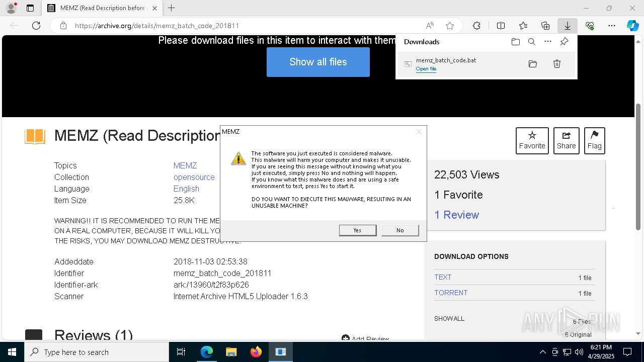Open the network tray icon
Screen dimensions: 644x362
(x=567, y=352)
